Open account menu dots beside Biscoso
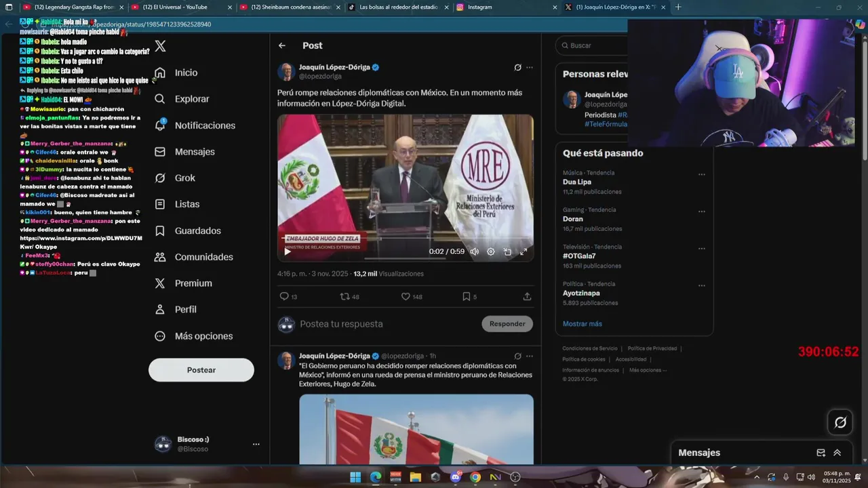868x488 pixels. [x=256, y=444]
